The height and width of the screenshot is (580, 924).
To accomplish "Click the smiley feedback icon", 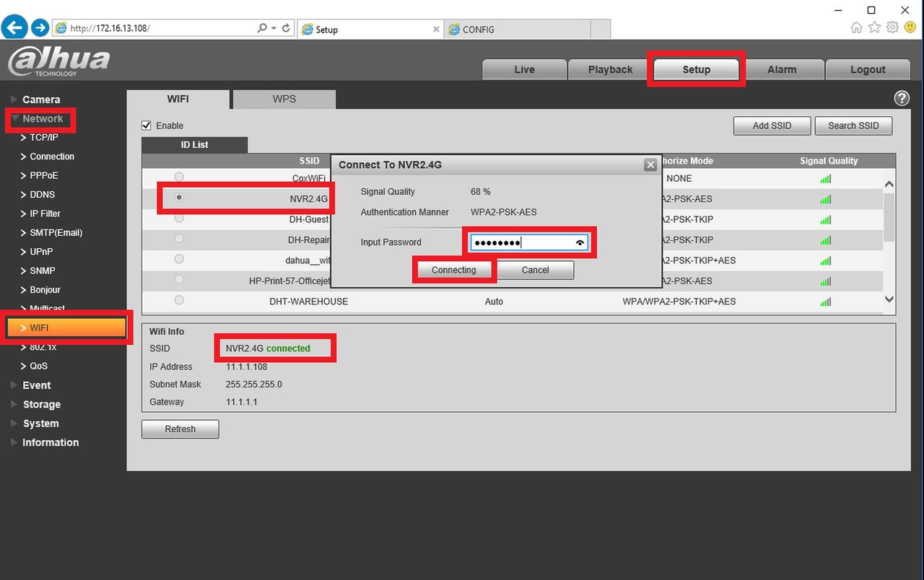I will point(910,27).
